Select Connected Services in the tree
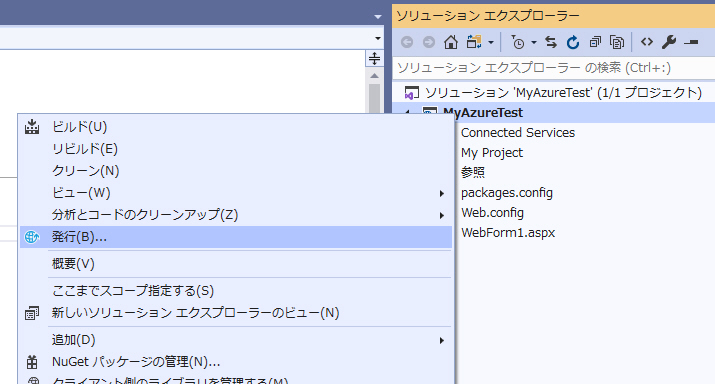This screenshot has height=384, width=715. [518, 133]
